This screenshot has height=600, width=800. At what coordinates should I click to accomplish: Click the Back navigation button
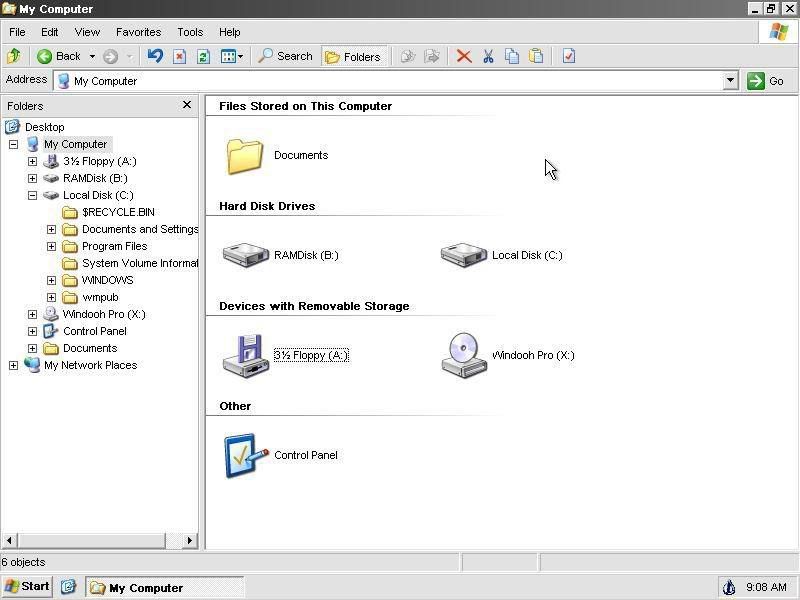(59, 56)
